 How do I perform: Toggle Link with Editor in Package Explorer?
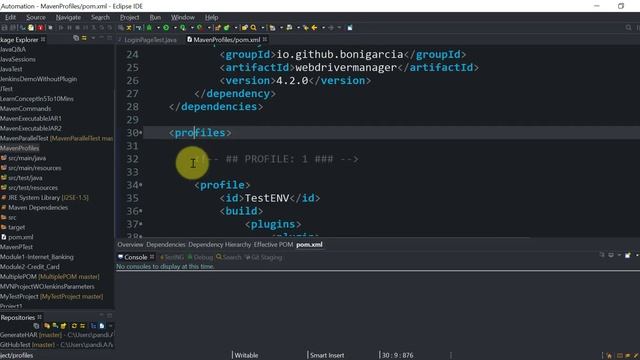pos(84,38)
